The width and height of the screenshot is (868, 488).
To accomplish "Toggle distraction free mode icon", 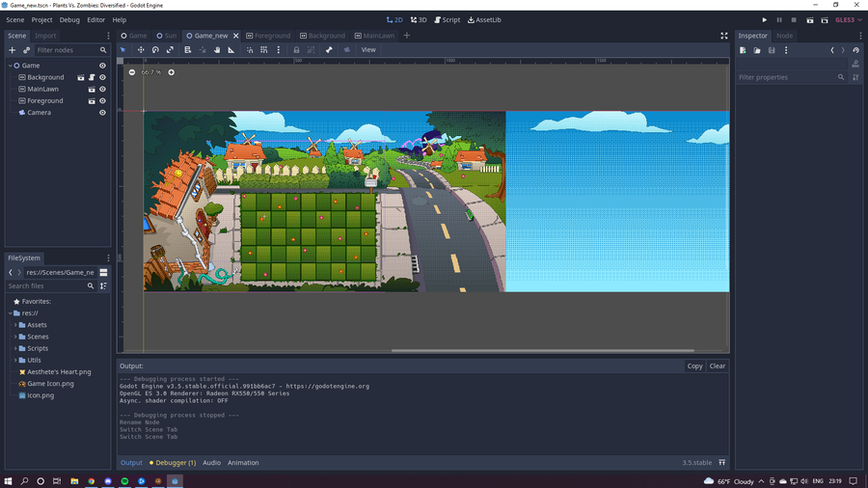I will [x=724, y=36].
